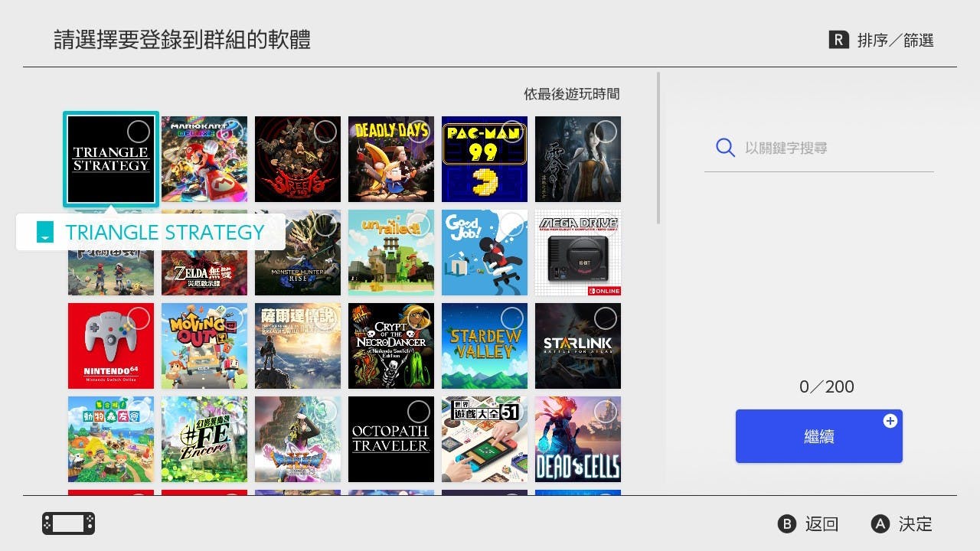Click the A 決定 confirm button
Image resolution: width=980 pixels, height=551 pixels.
[x=902, y=524]
